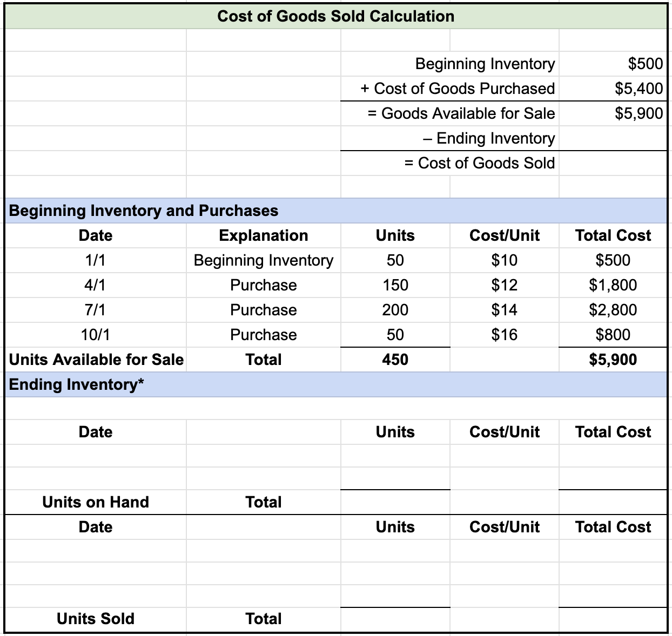672x636 pixels.
Task: Click the 1/1 Beginning Inventory date cell
Action: click(95, 260)
